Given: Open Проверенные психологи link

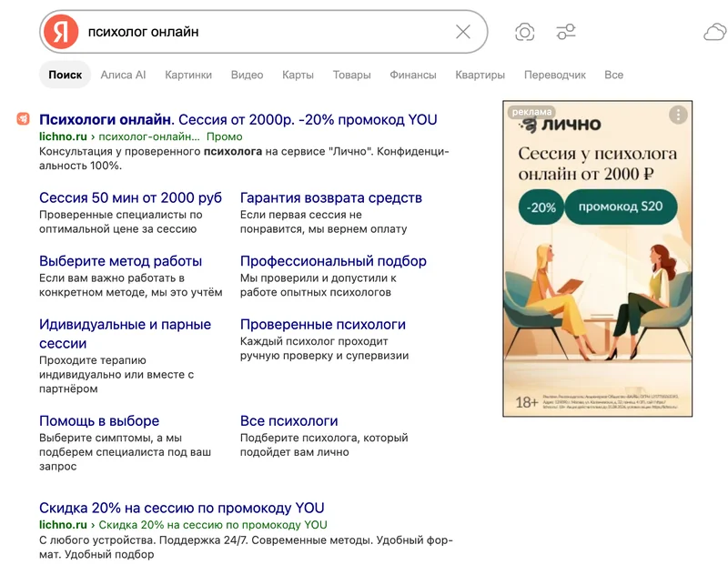Looking at the screenshot, I should point(323,324).
